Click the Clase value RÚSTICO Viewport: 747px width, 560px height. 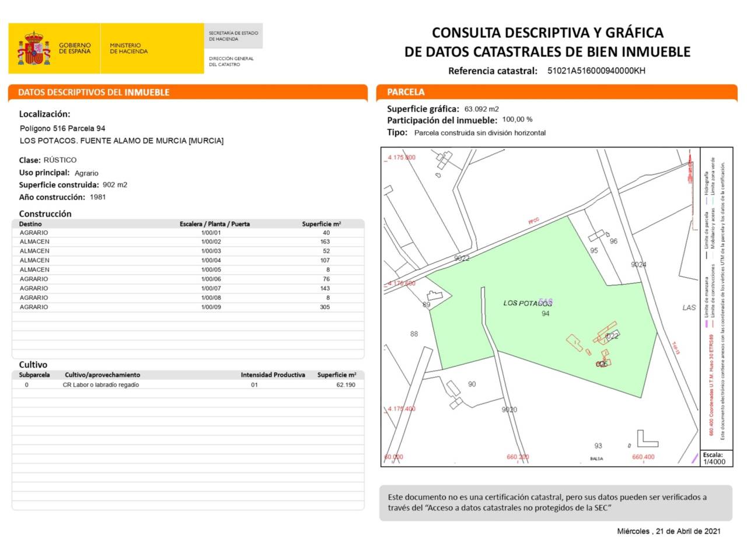(60, 160)
